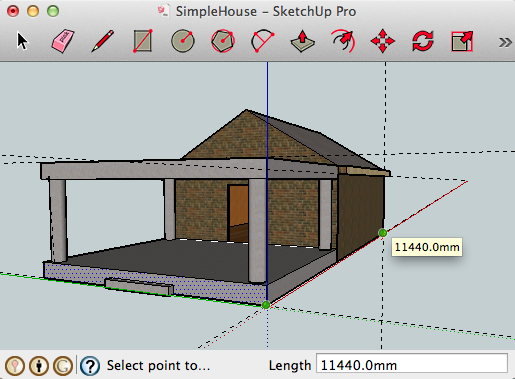Expand the toolbar overflow chevron
This screenshot has width=515, height=379.
505,42
